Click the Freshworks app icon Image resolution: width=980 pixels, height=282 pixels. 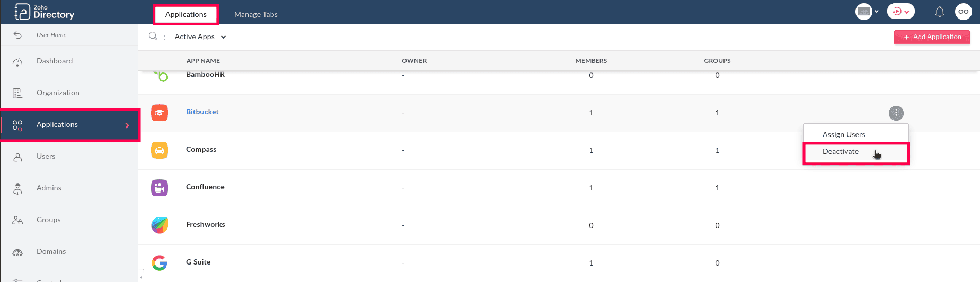tap(160, 225)
